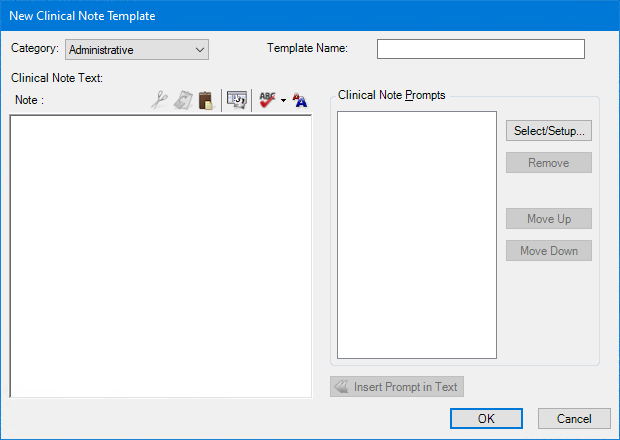Click Insert Prompt in Text button

[x=397, y=387]
